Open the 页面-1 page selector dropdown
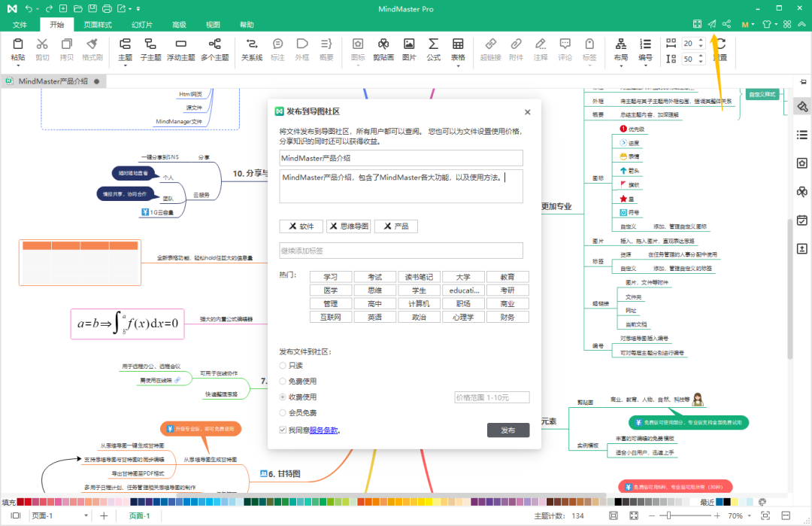Viewport: 812px width, 526px height. 86,515
